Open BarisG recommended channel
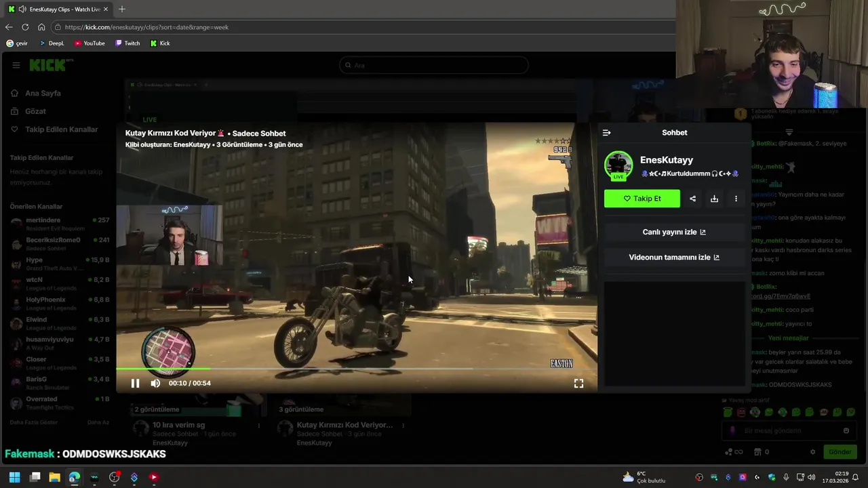 point(59,383)
